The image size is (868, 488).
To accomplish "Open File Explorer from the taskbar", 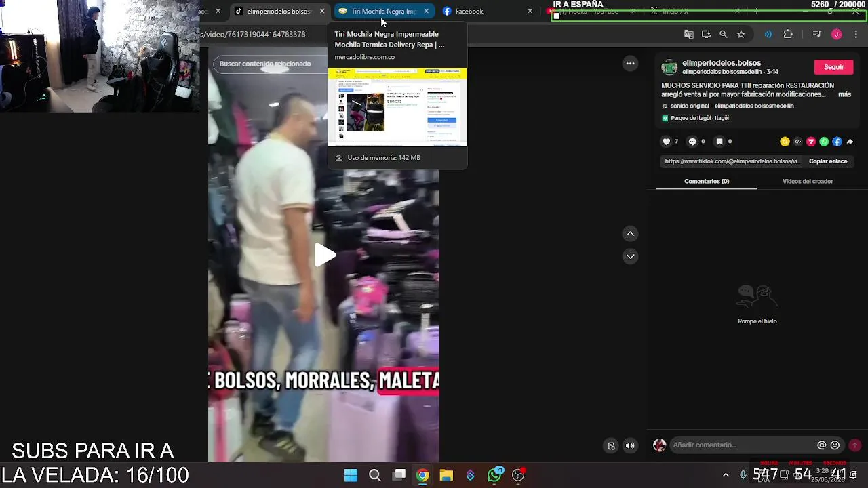I will (x=446, y=475).
